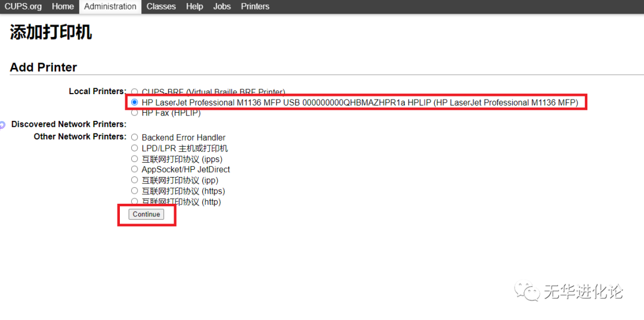The height and width of the screenshot is (320, 644).
Task: Click the Add Printer section heading
Action: pyautogui.click(x=43, y=67)
